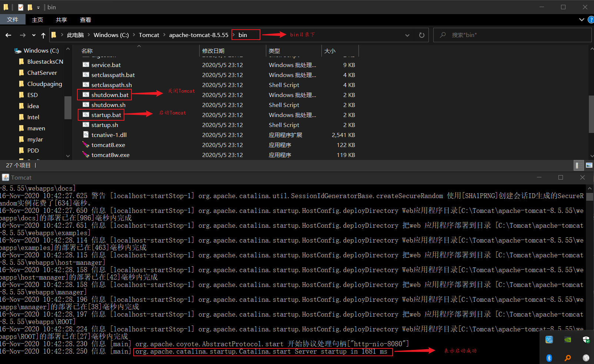
Task: Open NVIDIA icon in system tray
Action: [x=567, y=340]
